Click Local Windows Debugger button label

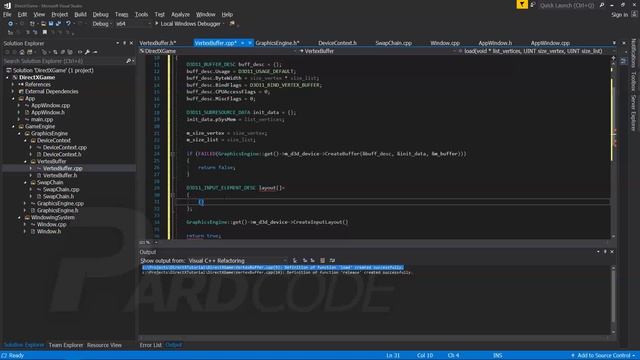191,24
